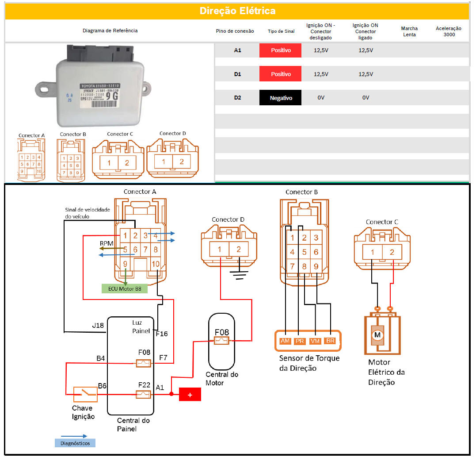Select the ignition switch symbol
Screen dimensions: 476x461
(x=85, y=392)
